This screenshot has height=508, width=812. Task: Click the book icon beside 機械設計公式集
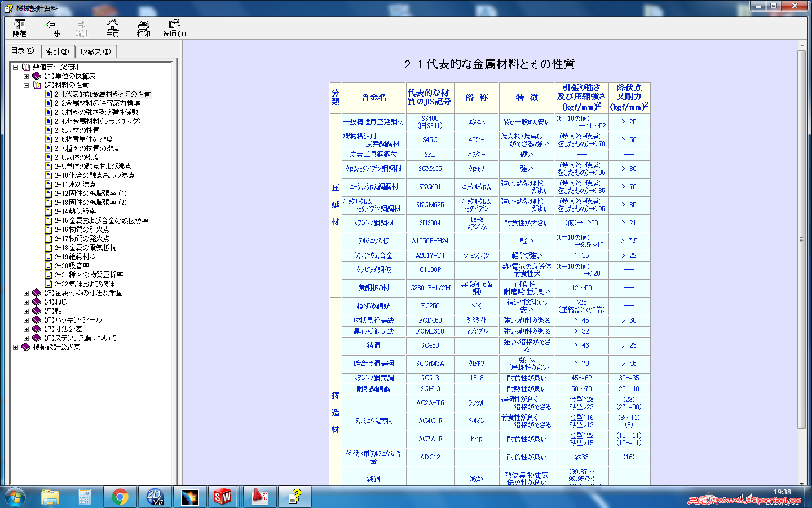(x=26, y=347)
